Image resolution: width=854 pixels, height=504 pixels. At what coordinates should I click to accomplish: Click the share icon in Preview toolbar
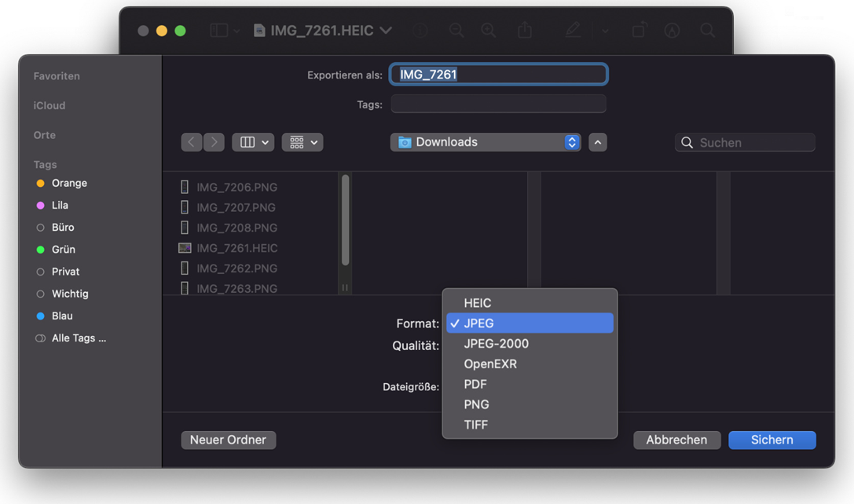pos(524,31)
